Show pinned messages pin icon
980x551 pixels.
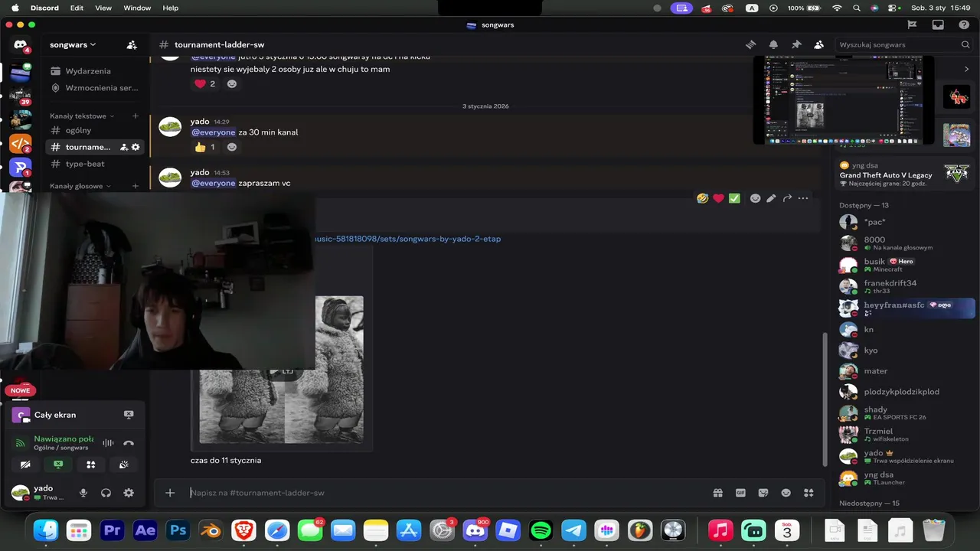796,44
